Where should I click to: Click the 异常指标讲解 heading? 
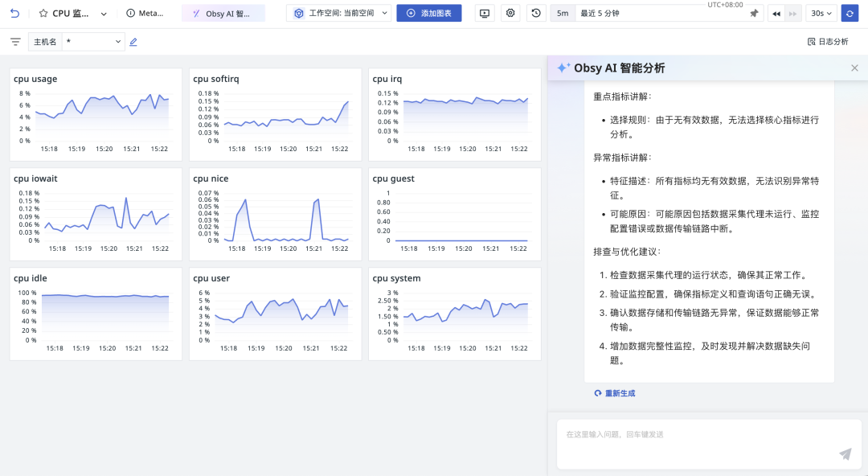tap(623, 158)
